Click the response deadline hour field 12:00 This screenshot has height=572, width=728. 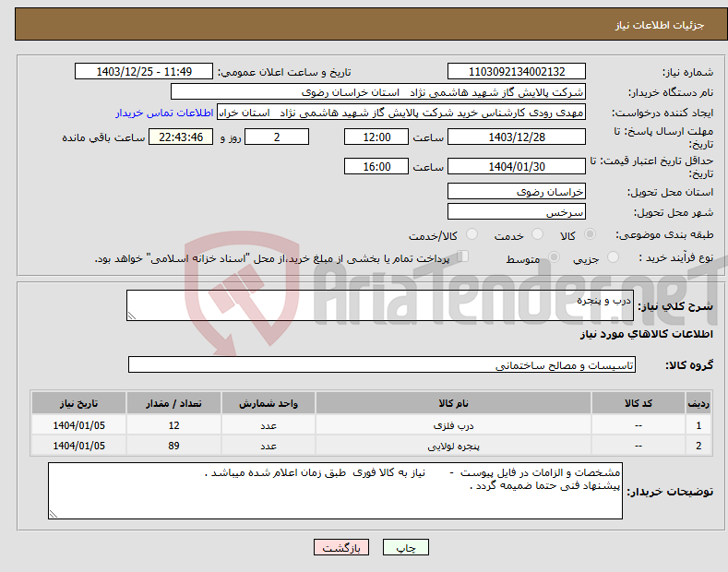pyautogui.click(x=376, y=137)
